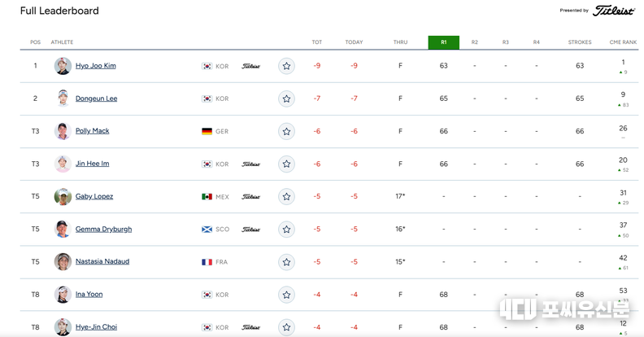Click Titleist icon beside Hyo Joo Kim

(251, 66)
